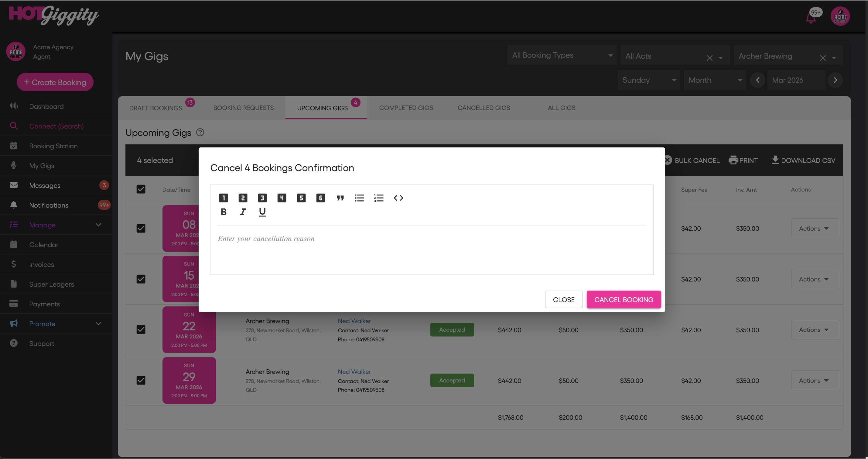The height and width of the screenshot is (459, 868).
Task: Toggle bold text formatting
Action: [224, 212]
